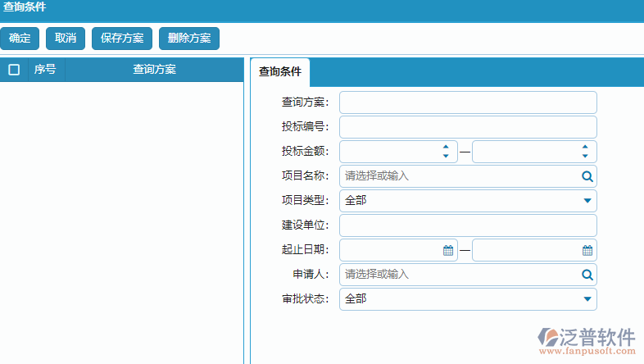Click the 确定 button
This screenshot has width=644, height=364.
pos(20,38)
